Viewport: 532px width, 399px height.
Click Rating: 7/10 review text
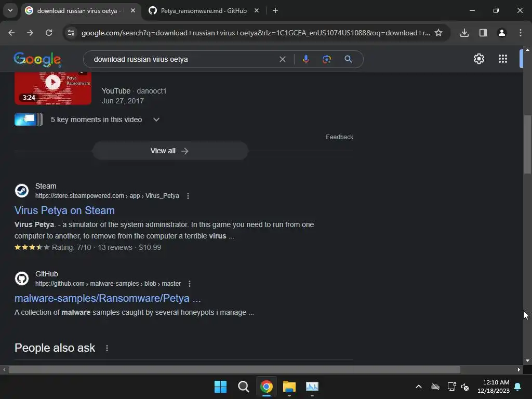[72, 247]
